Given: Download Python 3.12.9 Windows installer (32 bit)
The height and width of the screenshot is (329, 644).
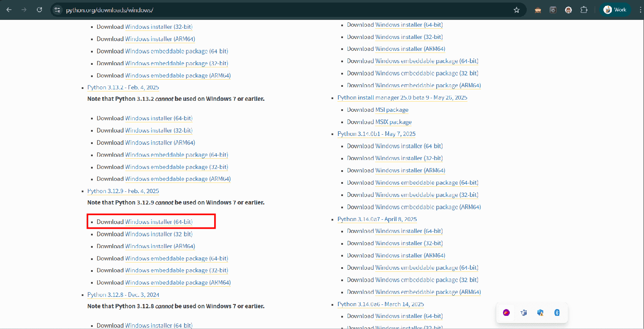Looking at the screenshot, I should (159, 234).
